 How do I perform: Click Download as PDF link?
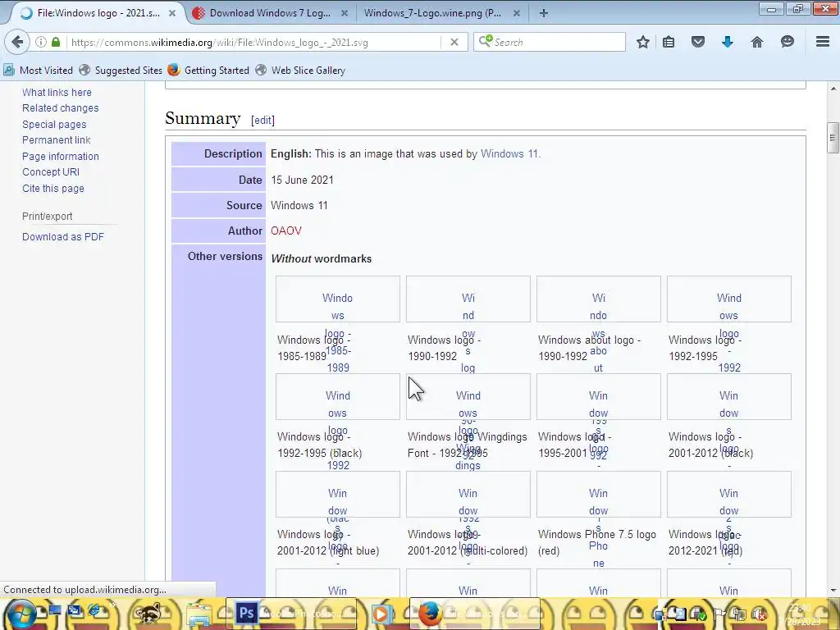pos(63,237)
